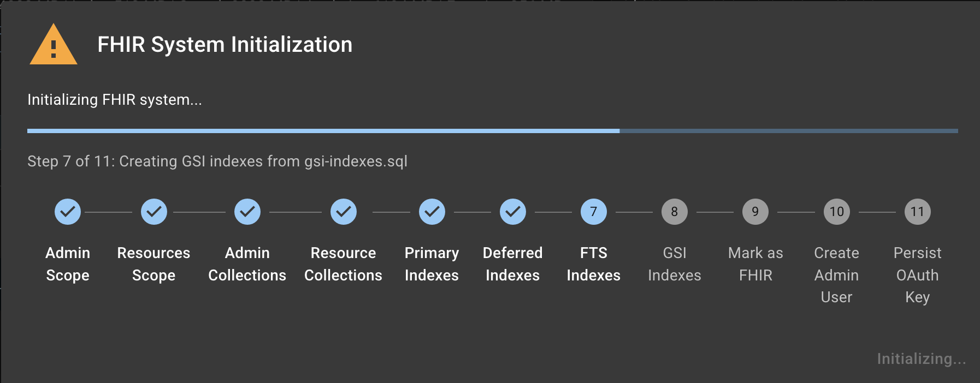Click the Step 7 of 11 status text
Screen dimensions: 980x383
[217, 161]
